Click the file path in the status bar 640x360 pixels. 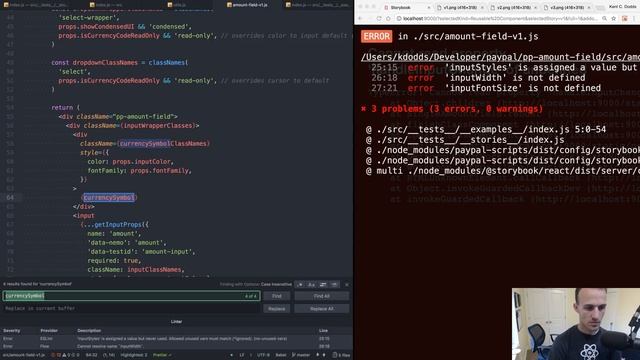coord(24,355)
